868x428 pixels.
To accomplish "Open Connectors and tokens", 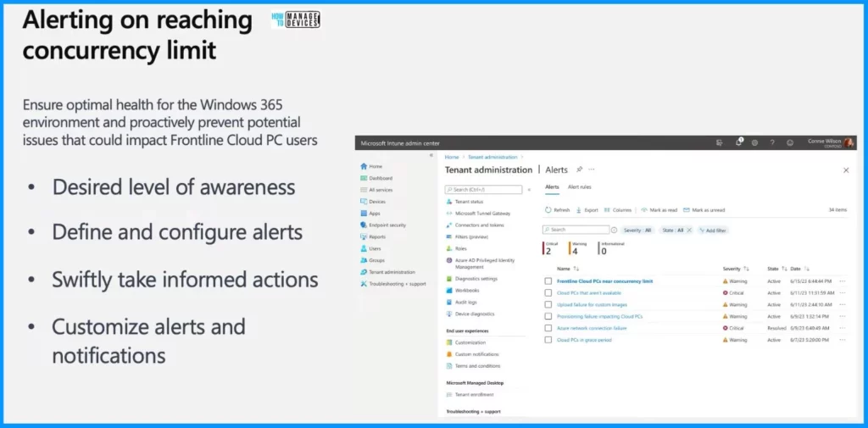I will click(475, 225).
